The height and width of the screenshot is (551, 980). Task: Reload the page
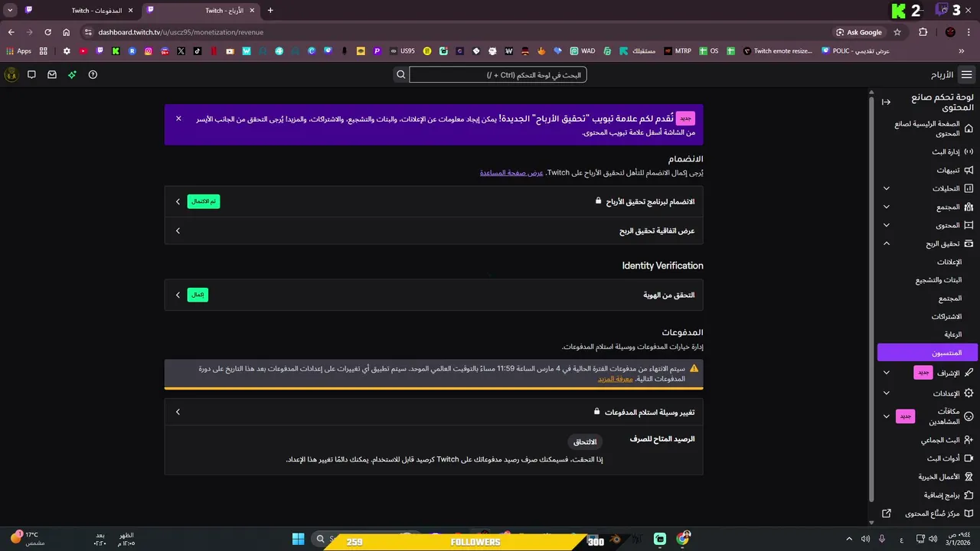pyautogui.click(x=47, y=32)
